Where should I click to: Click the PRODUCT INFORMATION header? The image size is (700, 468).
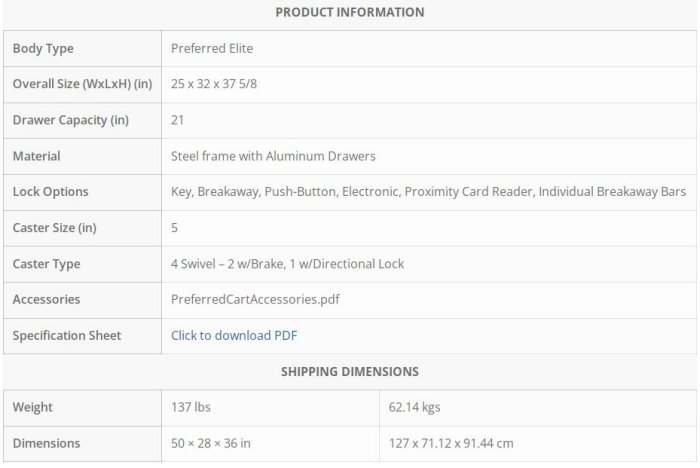349,12
